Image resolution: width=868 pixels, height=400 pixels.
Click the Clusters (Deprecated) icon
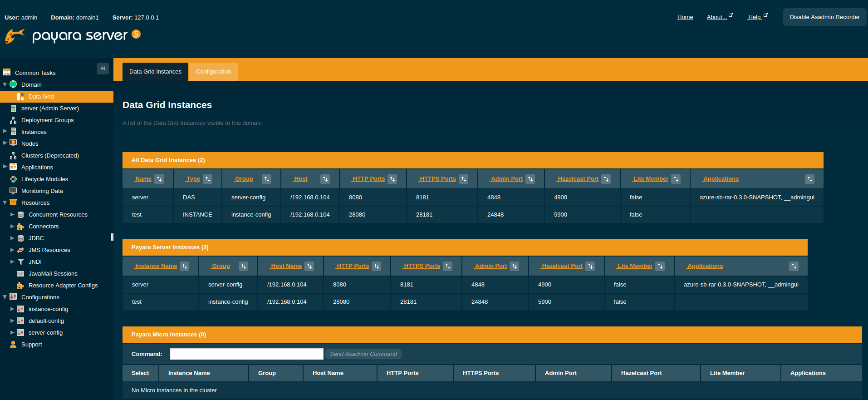13,155
